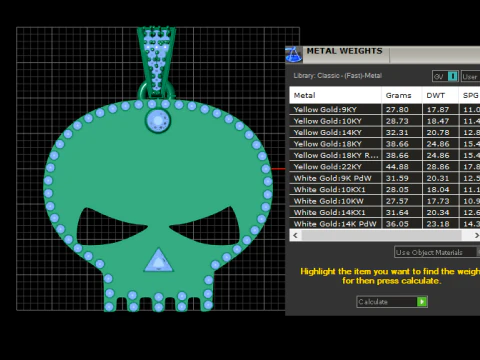
Task: Toggle the GV switch
Action: 445,76
